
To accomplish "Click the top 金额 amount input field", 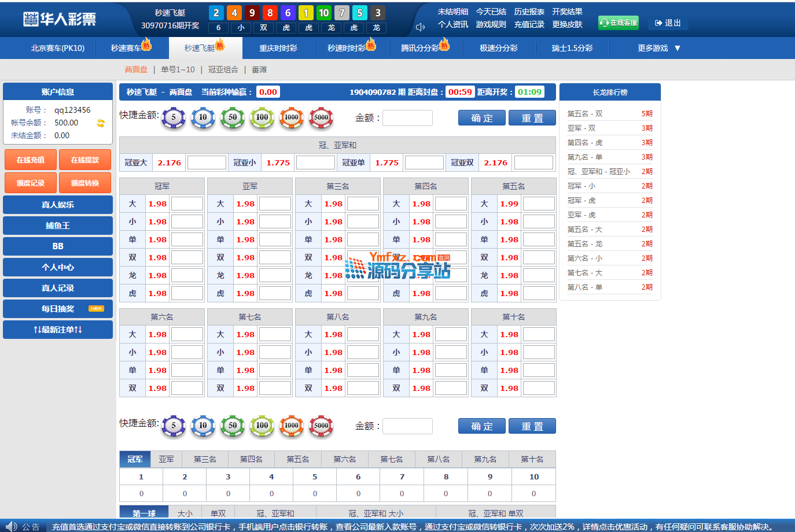I will coord(407,118).
